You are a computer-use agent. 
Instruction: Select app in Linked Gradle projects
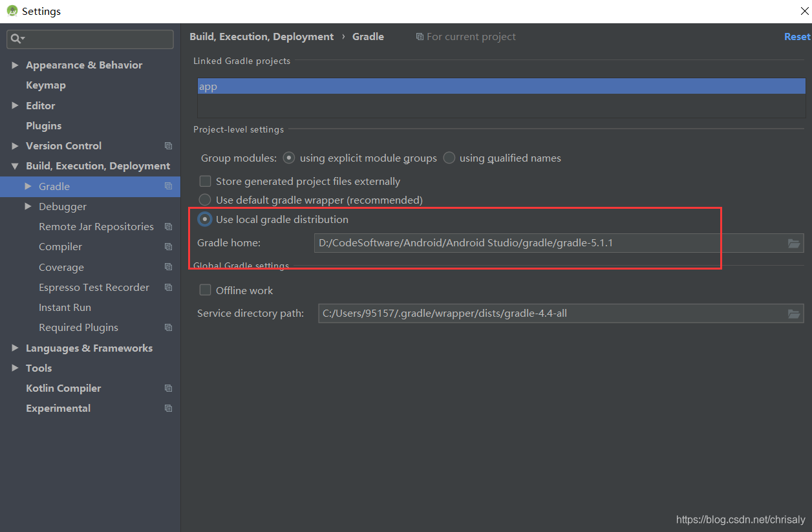tap(502, 87)
